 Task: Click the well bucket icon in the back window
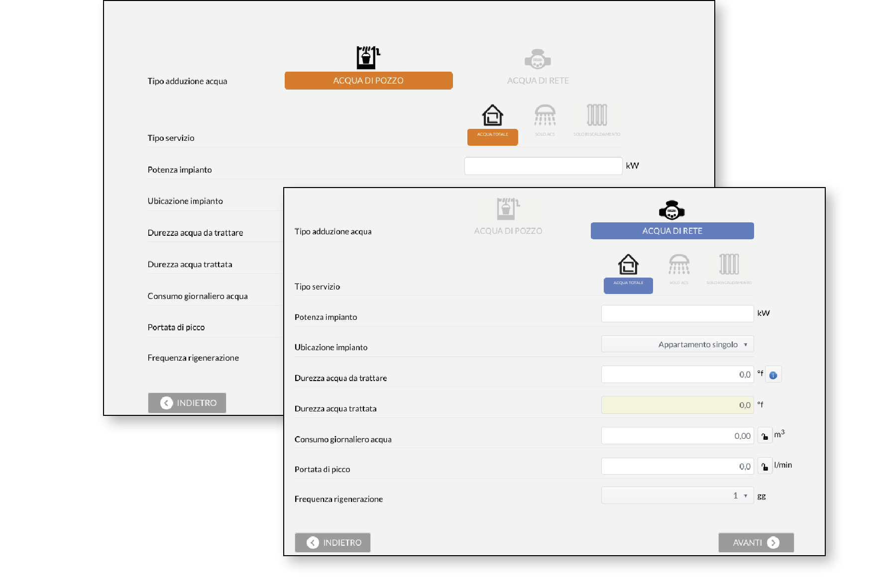(368, 58)
